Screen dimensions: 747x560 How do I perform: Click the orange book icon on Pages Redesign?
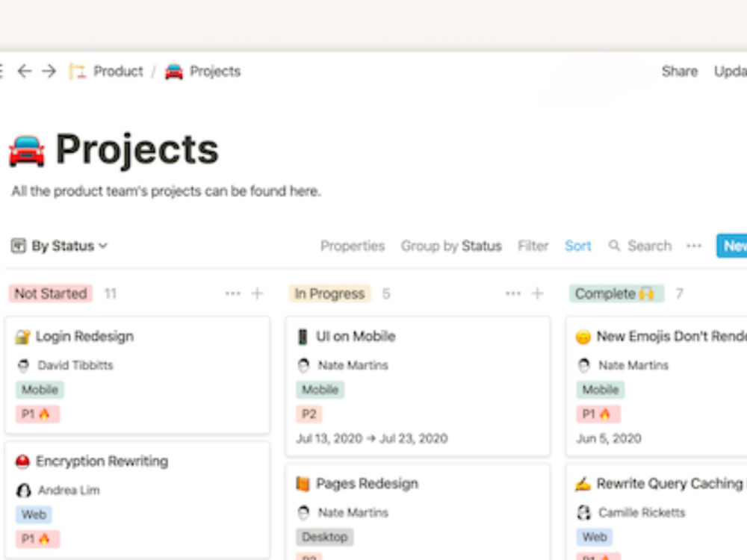tap(303, 483)
